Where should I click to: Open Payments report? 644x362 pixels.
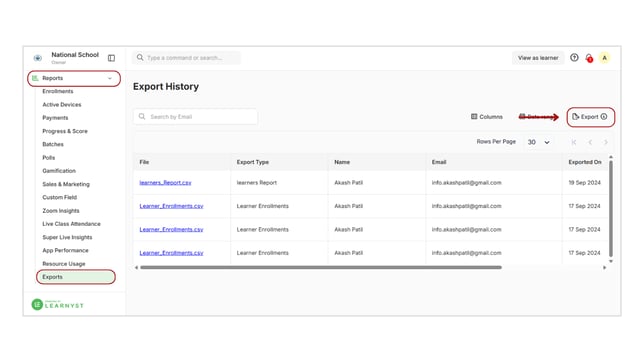coord(55,118)
